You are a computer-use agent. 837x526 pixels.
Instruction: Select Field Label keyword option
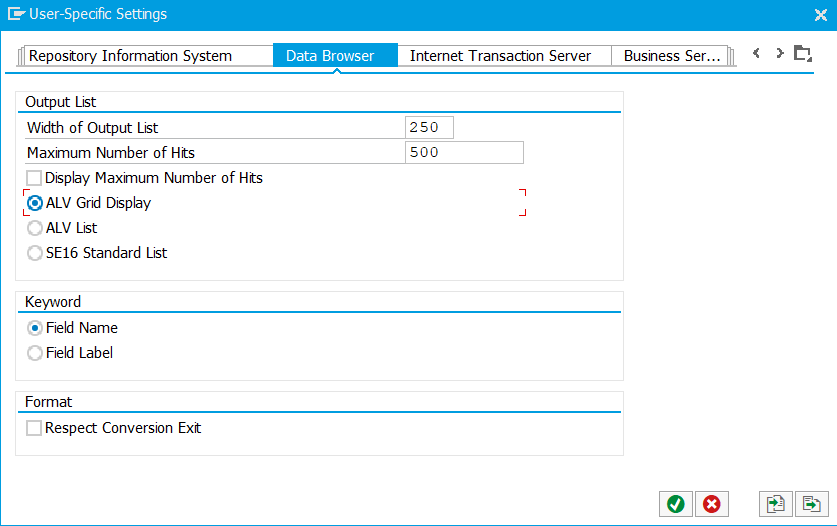[x=35, y=353]
